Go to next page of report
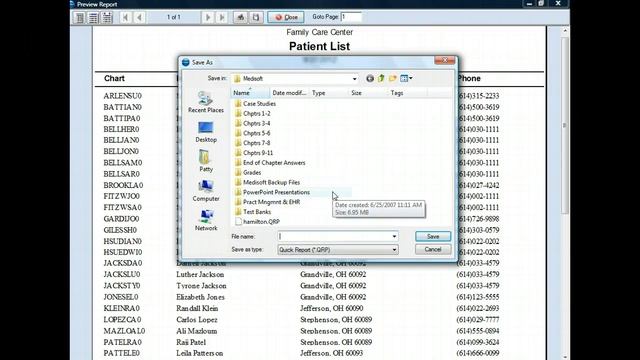This screenshot has width=640, height=360. [x=208, y=18]
